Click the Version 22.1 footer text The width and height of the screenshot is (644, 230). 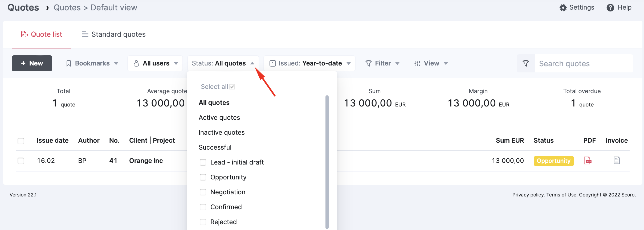point(23,195)
